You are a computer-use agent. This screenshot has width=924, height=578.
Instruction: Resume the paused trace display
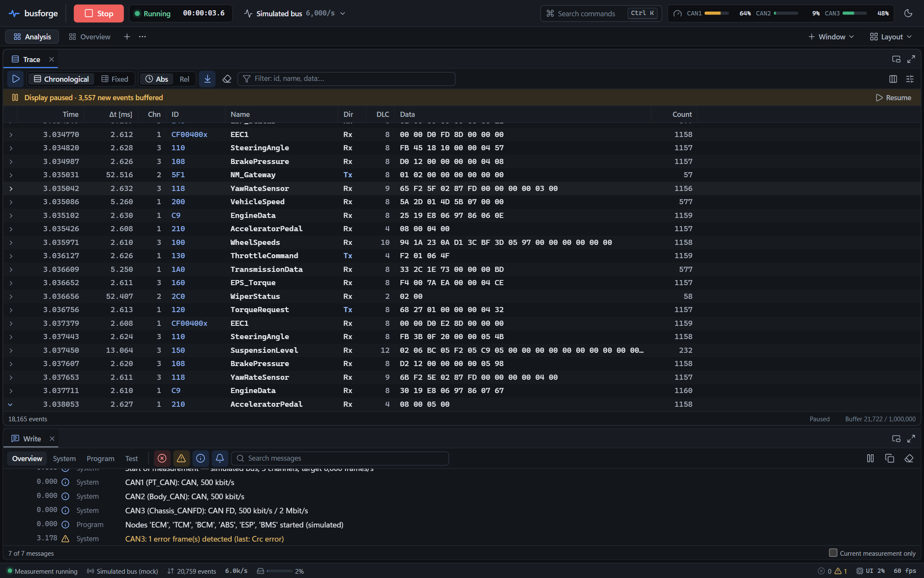pos(893,98)
